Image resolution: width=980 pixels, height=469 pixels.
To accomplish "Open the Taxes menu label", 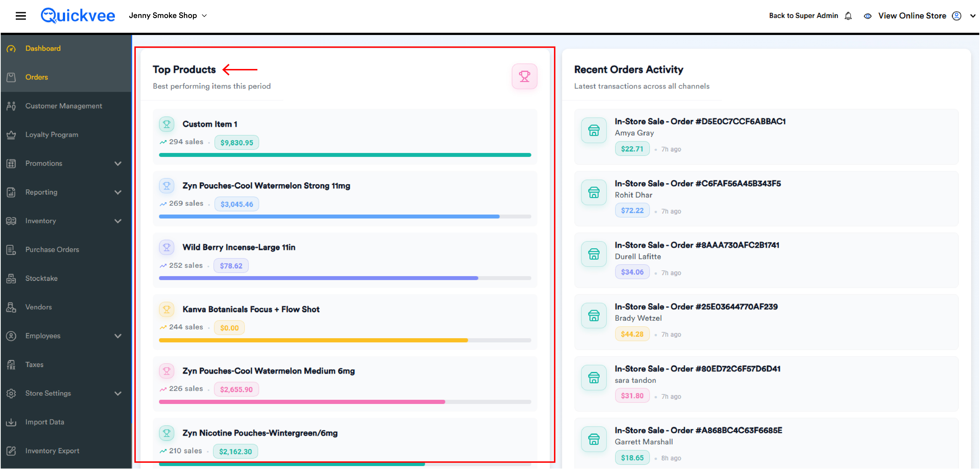I will coord(34,365).
